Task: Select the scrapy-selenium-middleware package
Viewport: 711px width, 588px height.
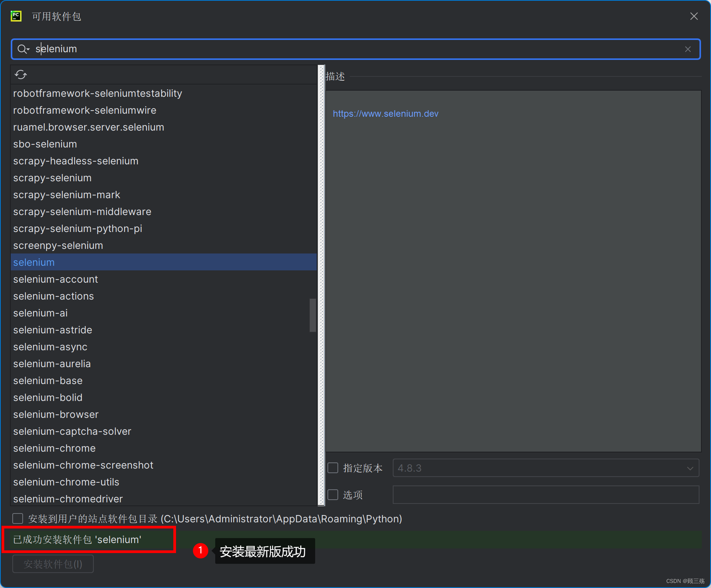Action: click(x=164, y=212)
